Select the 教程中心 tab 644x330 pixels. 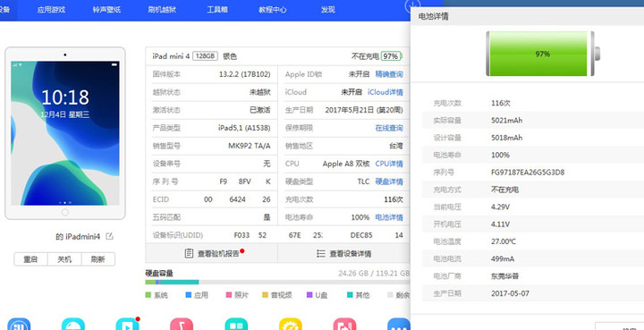point(272,10)
